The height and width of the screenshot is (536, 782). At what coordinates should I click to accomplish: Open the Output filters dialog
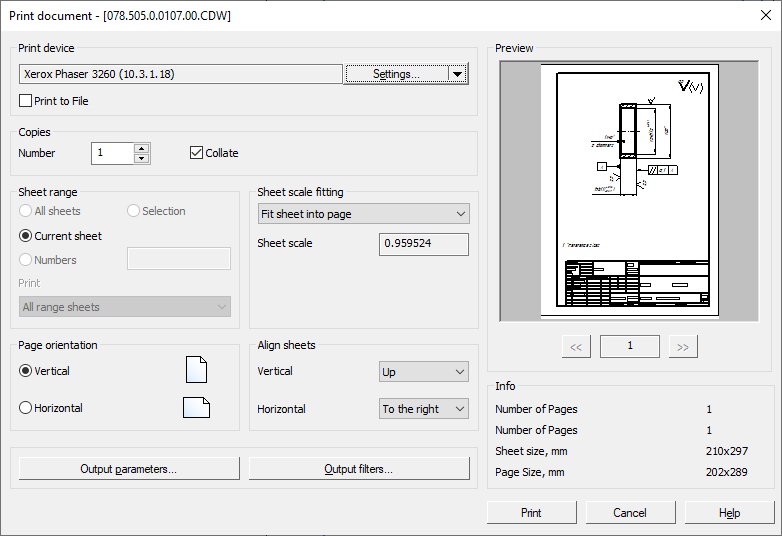[359, 469]
